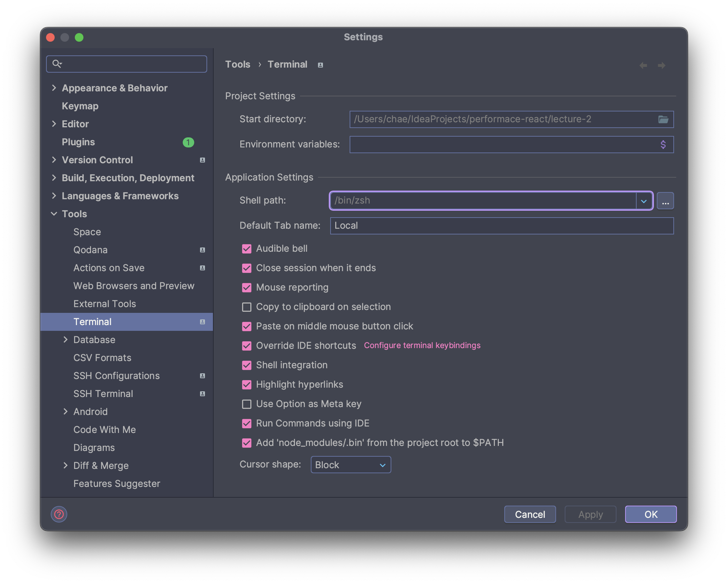728x584 pixels.
Task: Click the ellipsis browse button beside Shell path
Action: coord(665,201)
